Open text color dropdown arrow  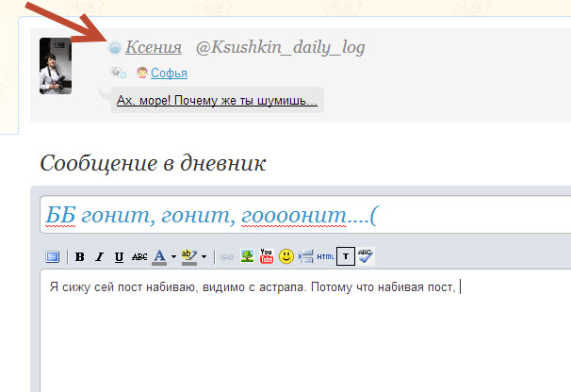coord(173,256)
